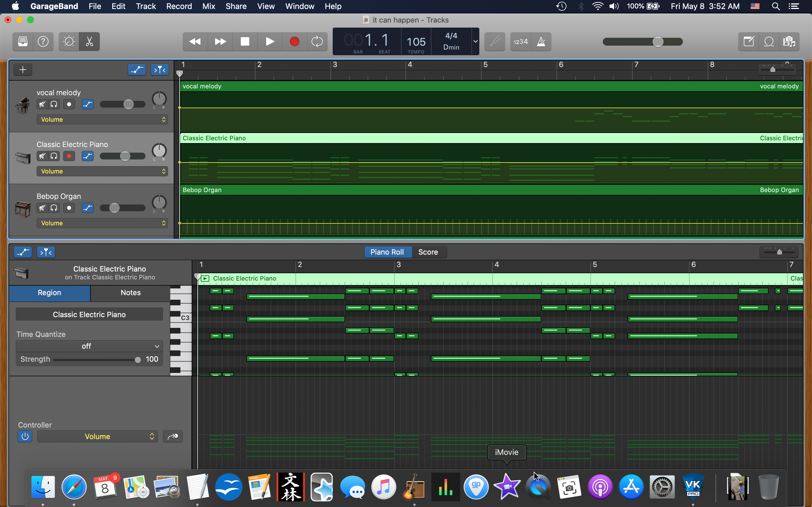Expand vocal melody Volume automation menu
Image resolution: width=812 pixels, height=507 pixels.
[x=102, y=120]
